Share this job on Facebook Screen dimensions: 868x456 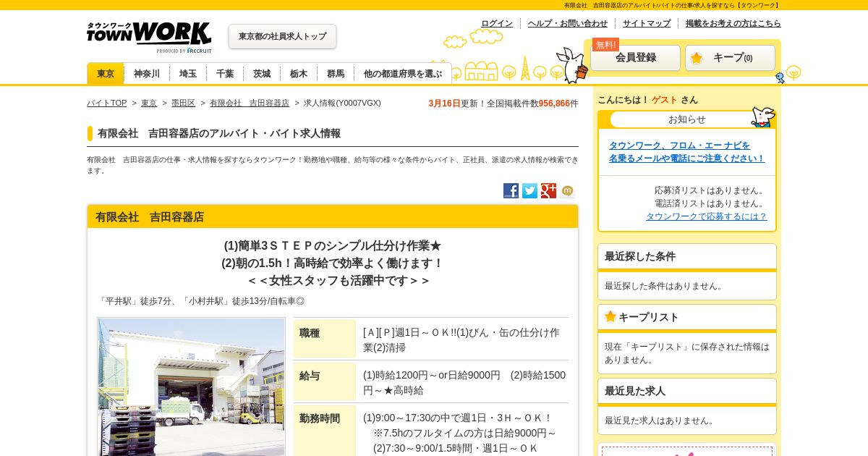[511, 190]
